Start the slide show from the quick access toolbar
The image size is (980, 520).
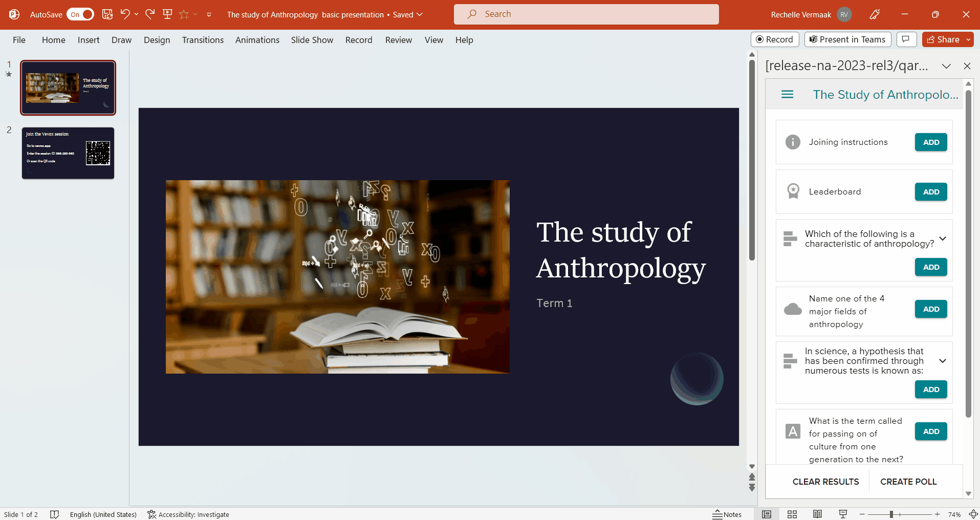(x=167, y=14)
